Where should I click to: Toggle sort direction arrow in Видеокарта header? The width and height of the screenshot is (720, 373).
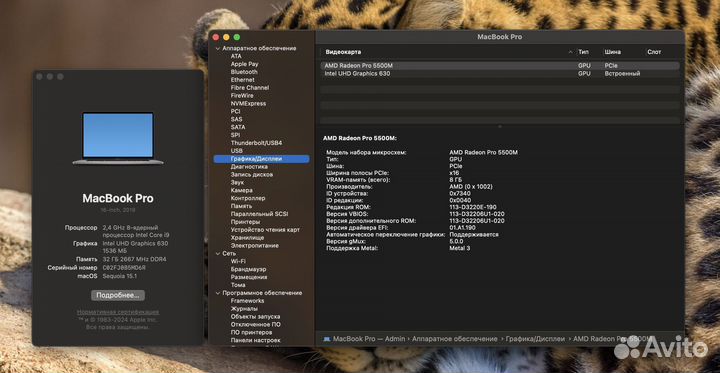coord(571,52)
